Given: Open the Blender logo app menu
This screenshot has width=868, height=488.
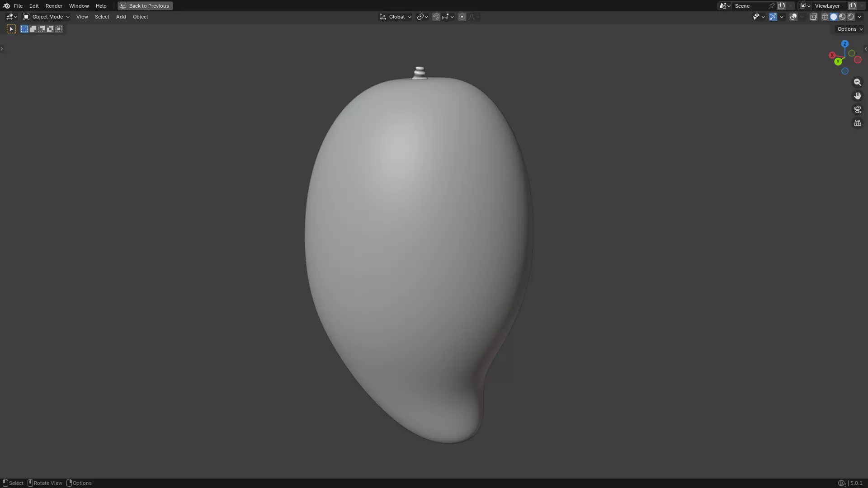Looking at the screenshot, I should pos(6,6).
